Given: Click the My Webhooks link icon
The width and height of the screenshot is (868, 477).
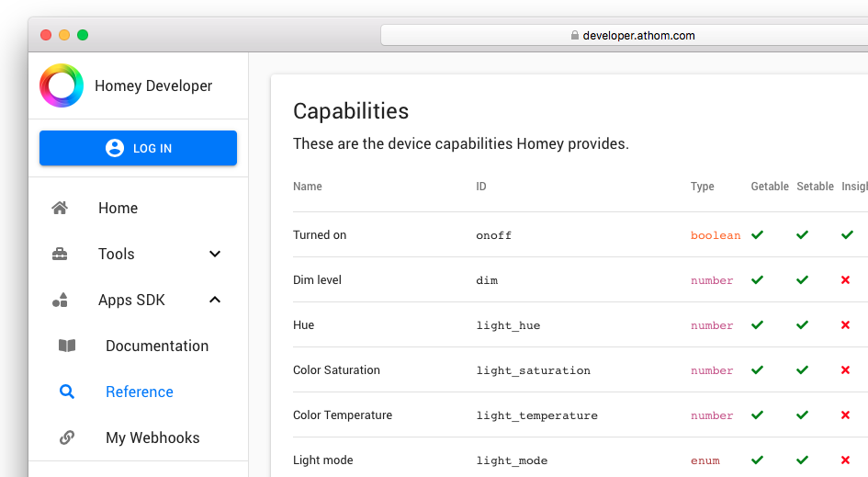Looking at the screenshot, I should [67, 437].
